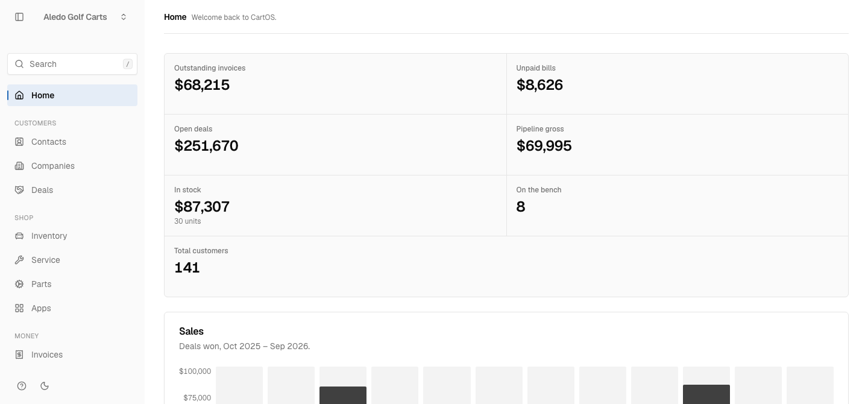Toggle dark mode moon icon
This screenshot has height=404, width=868.
[x=45, y=386]
